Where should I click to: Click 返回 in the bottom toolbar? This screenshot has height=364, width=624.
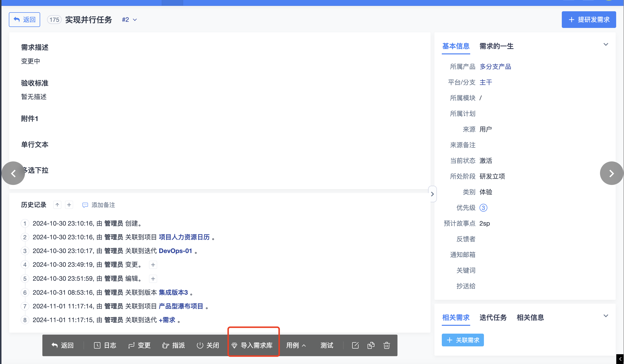pos(62,345)
